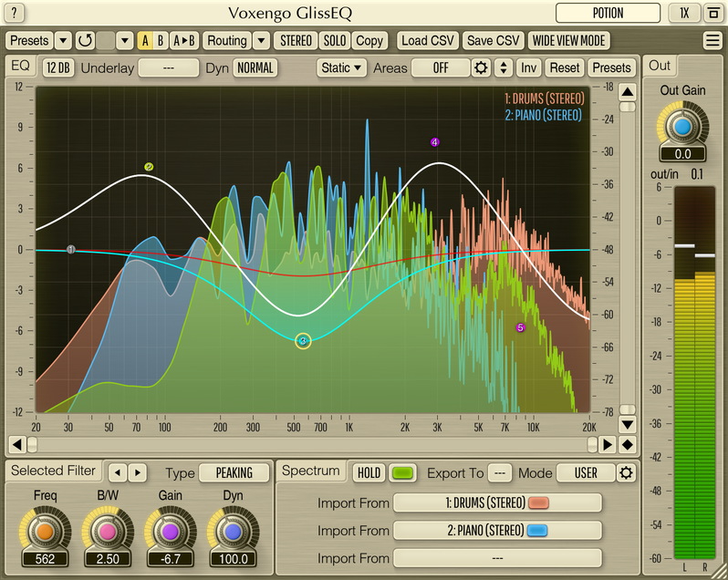Image resolution: width=728 pixels, height=580 pixels.
Task: Toggle Dyn NORMAL mode
Action: (255, 68)
